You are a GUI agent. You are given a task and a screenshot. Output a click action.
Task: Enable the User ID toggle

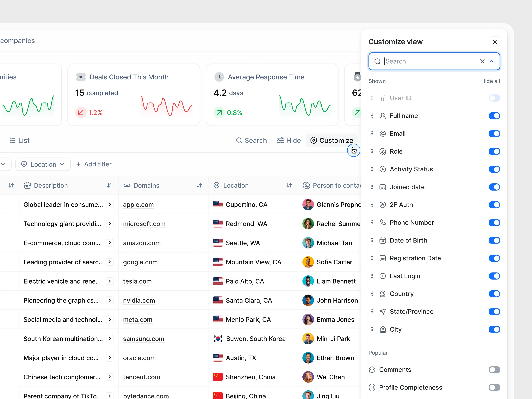[494, 98]
